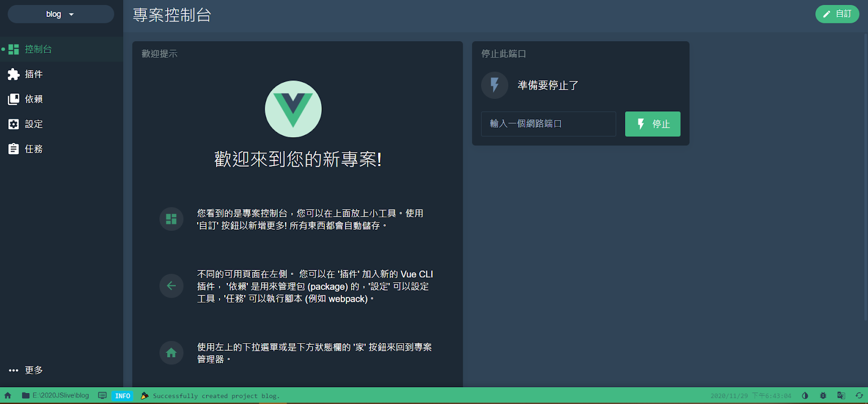
Task: Click the home icon in status bar
Action: click(x=8, y=395)
